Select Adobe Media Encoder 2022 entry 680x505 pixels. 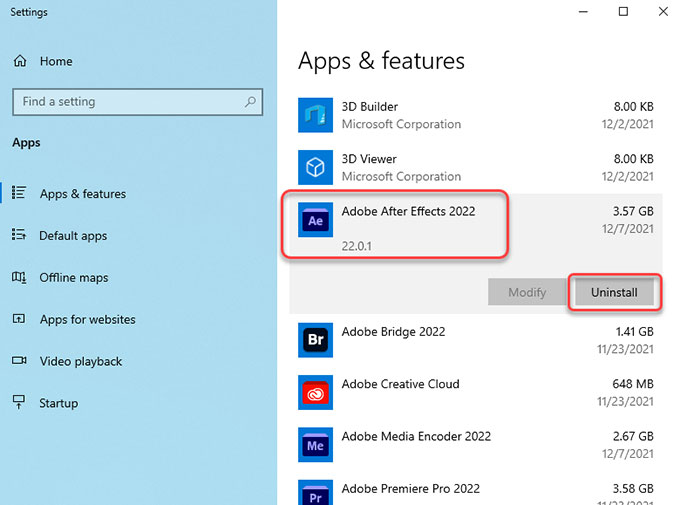[x=416, y=436]
